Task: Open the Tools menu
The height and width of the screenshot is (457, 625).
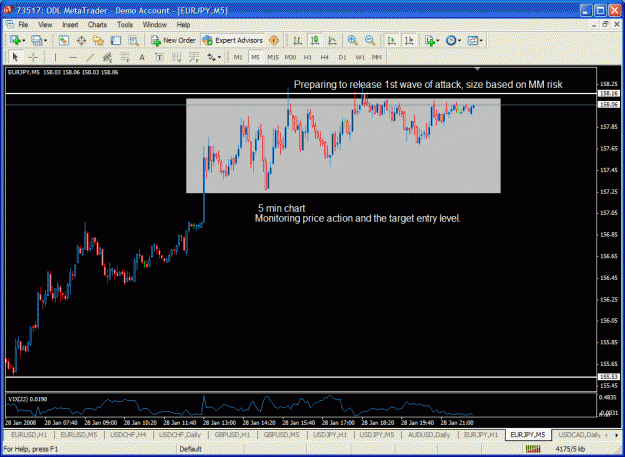Action: pos(125,25)
